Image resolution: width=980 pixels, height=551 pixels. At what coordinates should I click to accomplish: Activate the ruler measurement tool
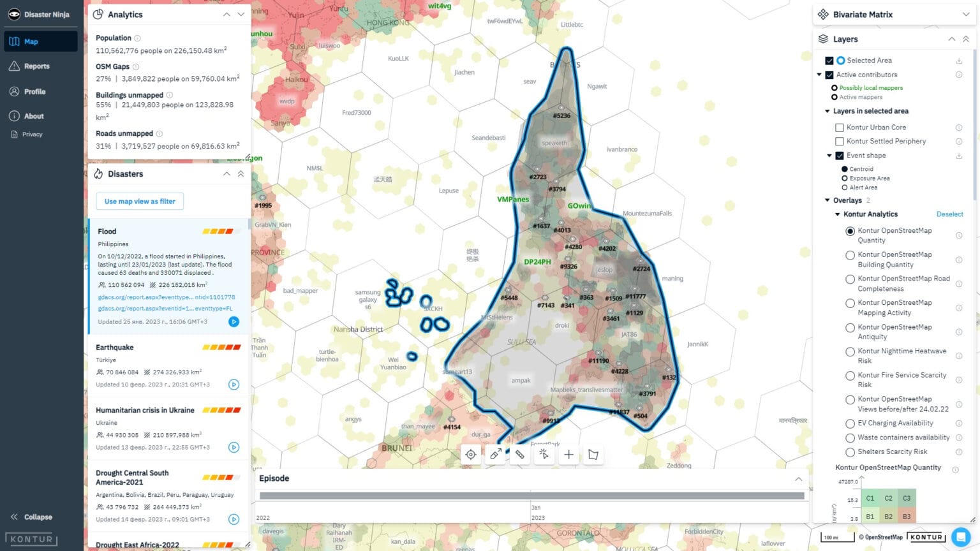[519, 454]
